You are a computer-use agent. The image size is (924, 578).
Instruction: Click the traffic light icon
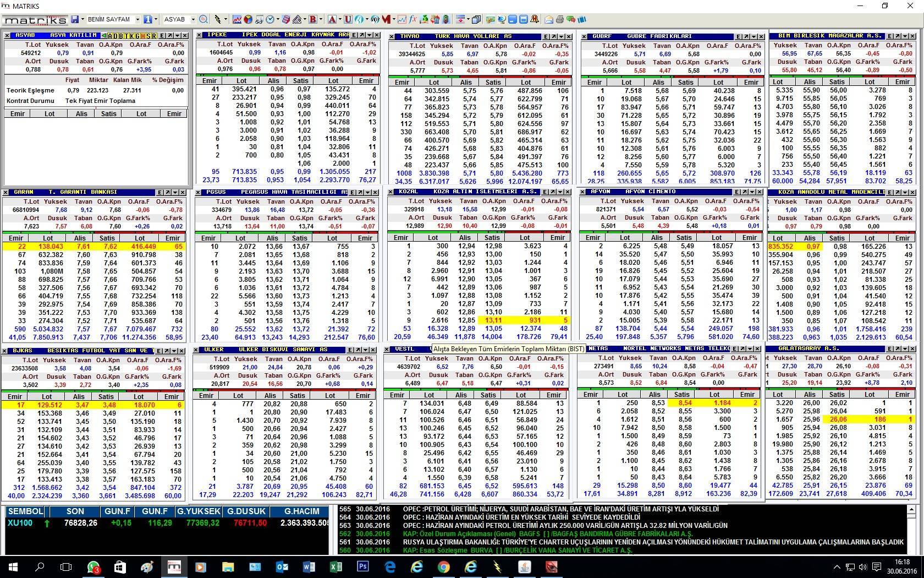pyautogui.click(x=446, y=19)
